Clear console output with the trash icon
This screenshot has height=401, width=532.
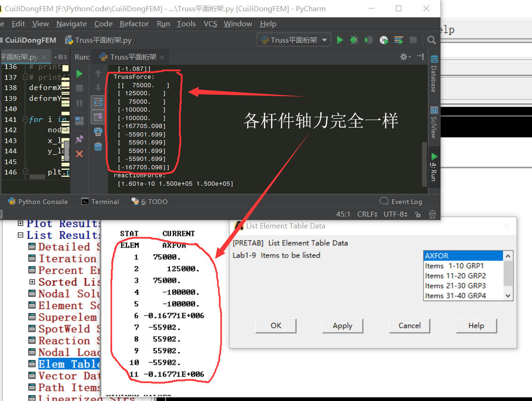coord(99,146)
